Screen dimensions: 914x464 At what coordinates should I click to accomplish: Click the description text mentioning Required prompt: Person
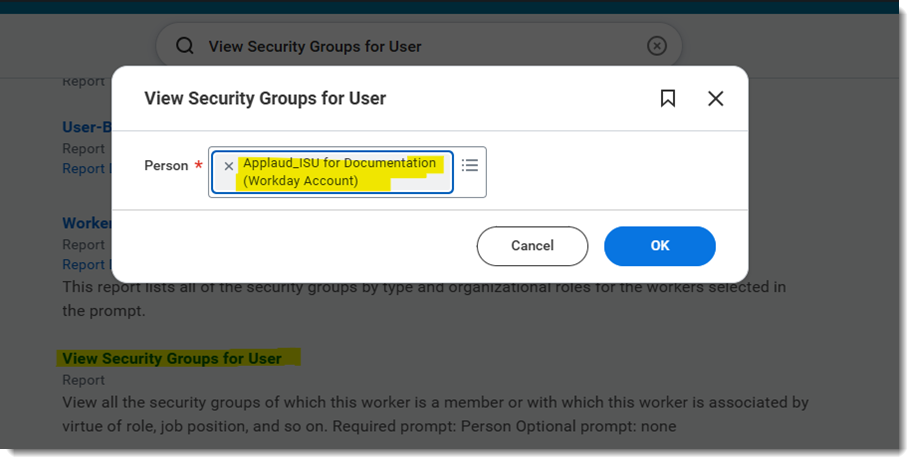click(435, 414)
